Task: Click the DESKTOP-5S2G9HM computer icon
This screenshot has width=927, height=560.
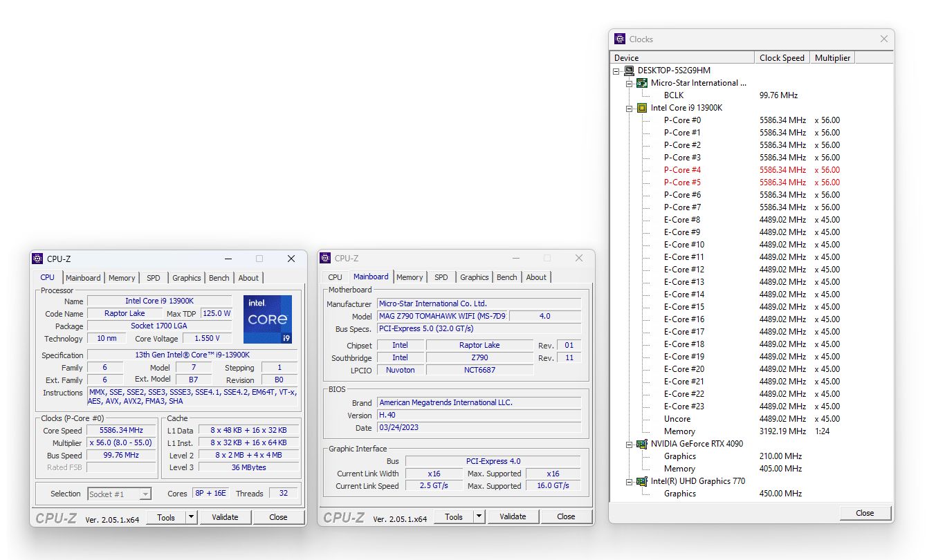Action: click(x=629, y=71)
